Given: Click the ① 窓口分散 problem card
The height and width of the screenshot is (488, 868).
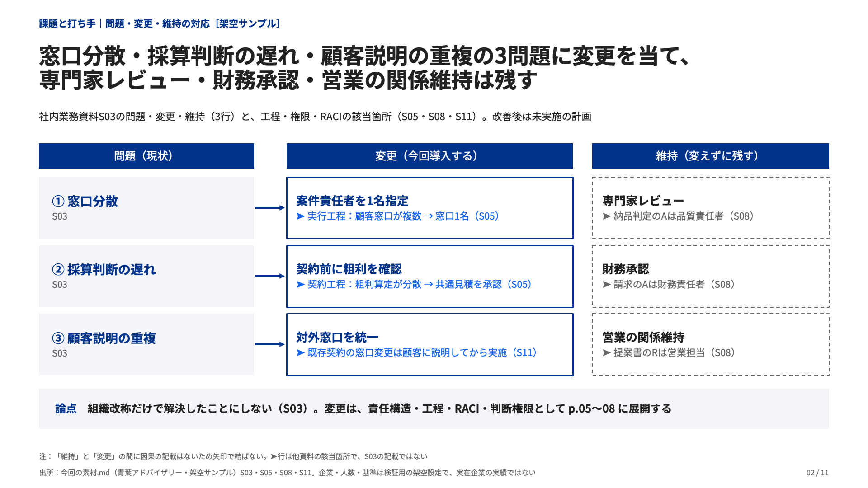Looking at the screenshot, I should (x=146, y=208).
